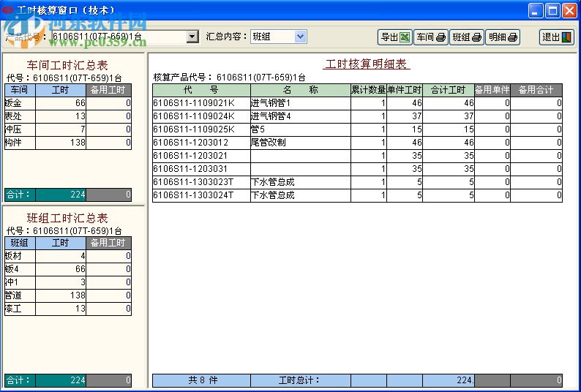Click the 共 8 件 footer cell

201,380
